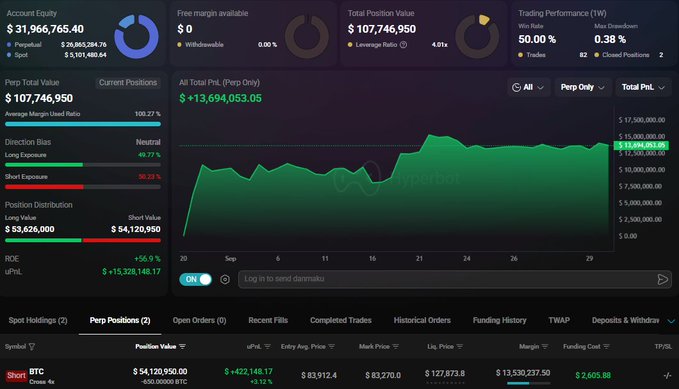Viewport: 679px width, 389px height.
Task: Click the Current Positions button
Action: (128, 83)
